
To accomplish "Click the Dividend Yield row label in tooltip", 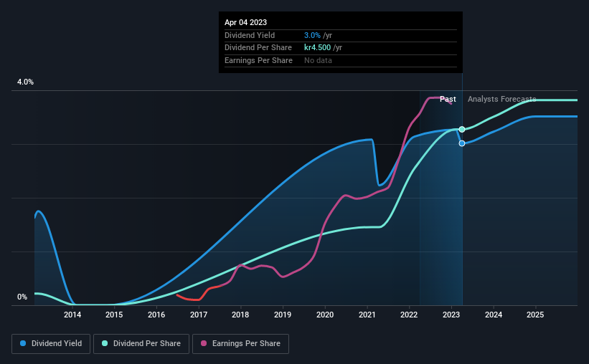I will (x=250, y=35).
